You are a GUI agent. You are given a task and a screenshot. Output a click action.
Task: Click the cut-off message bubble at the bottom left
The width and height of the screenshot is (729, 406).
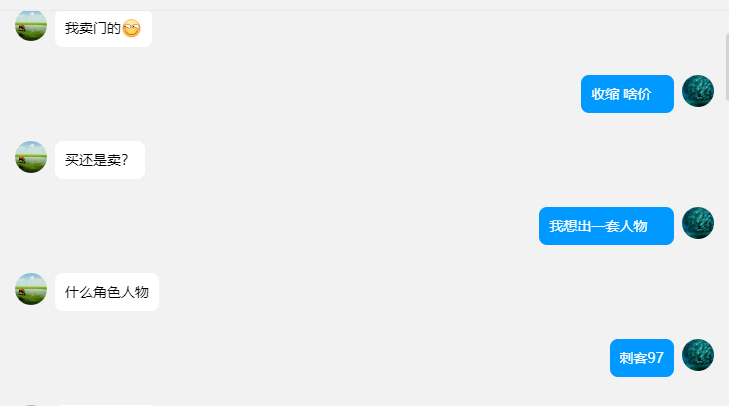click(x=105, y=405)
